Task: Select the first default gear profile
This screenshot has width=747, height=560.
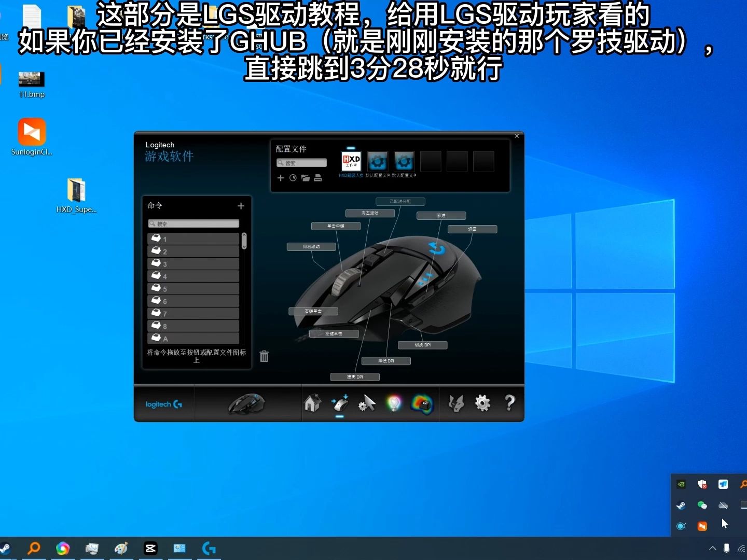Action: [378, 161]
